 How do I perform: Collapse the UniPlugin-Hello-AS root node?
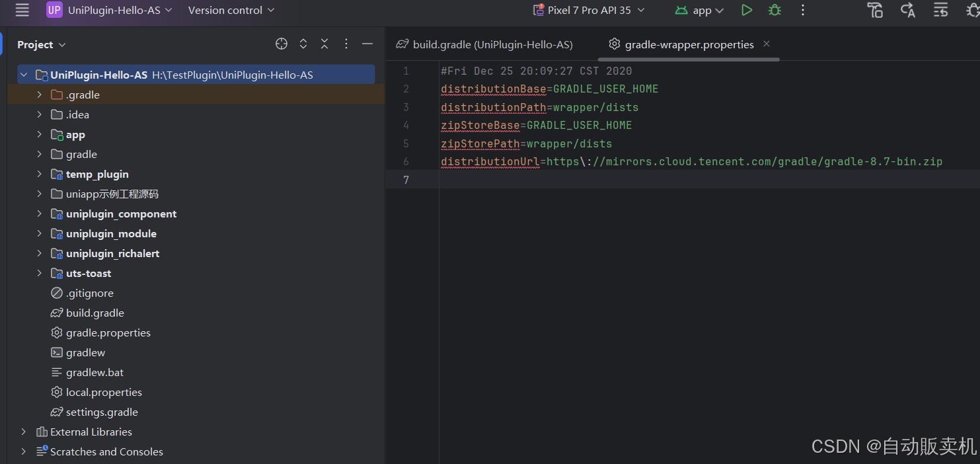coord(24,75)
